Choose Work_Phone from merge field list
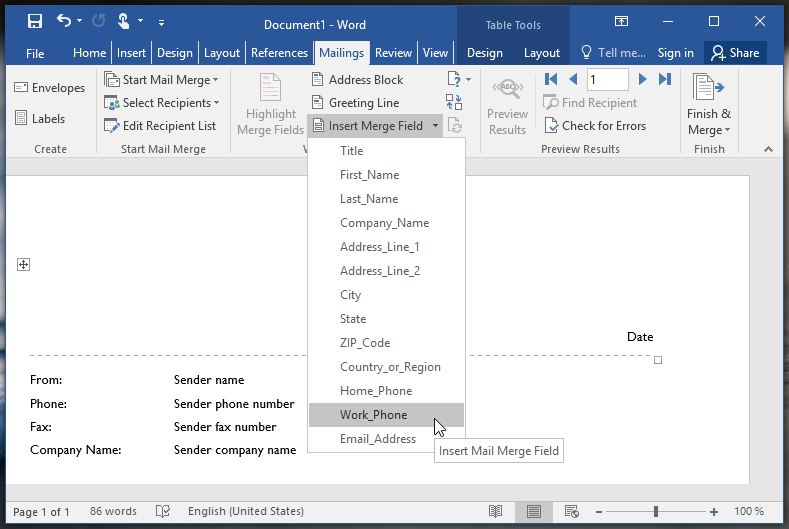Screen dimensions: 789x529 374,415
